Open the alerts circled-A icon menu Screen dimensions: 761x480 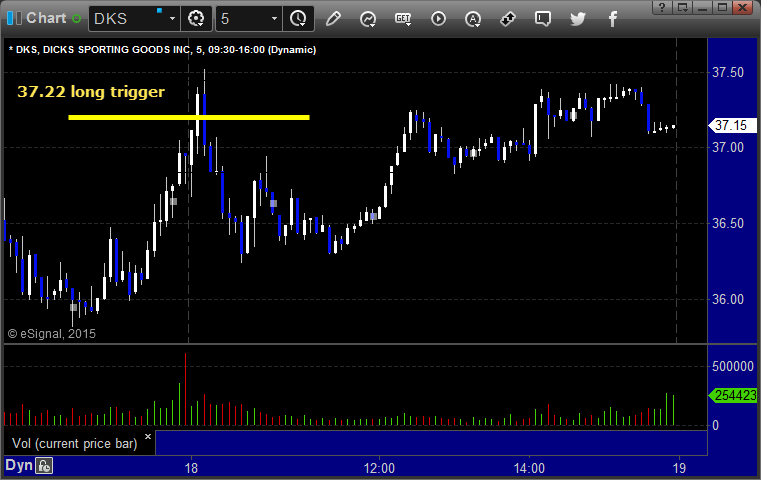coord(473,19)
